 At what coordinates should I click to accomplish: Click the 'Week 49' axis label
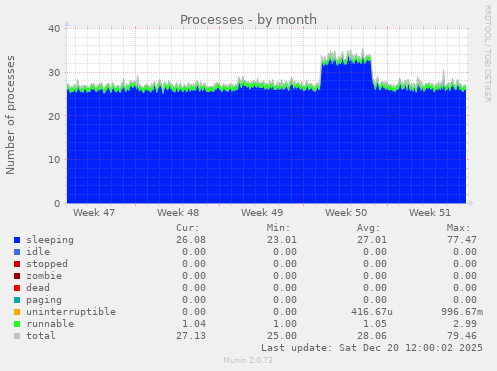click(262, 213)
